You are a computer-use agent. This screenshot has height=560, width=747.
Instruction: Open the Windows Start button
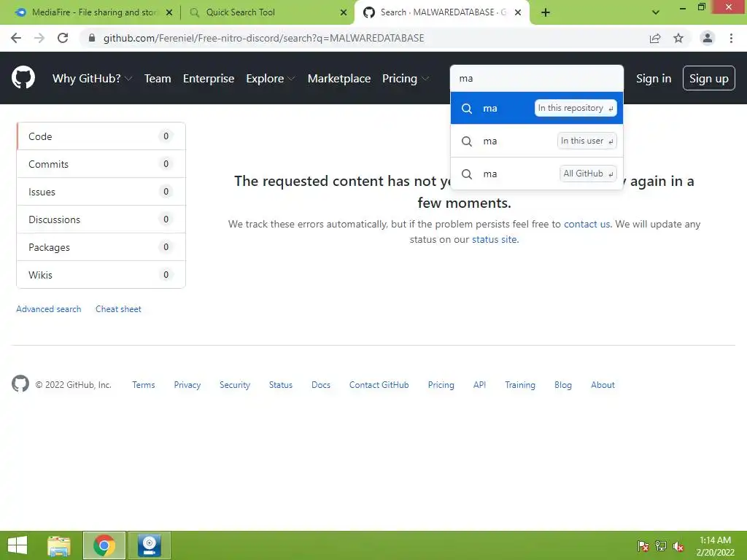pyautogui.click(x=18, y=545)
